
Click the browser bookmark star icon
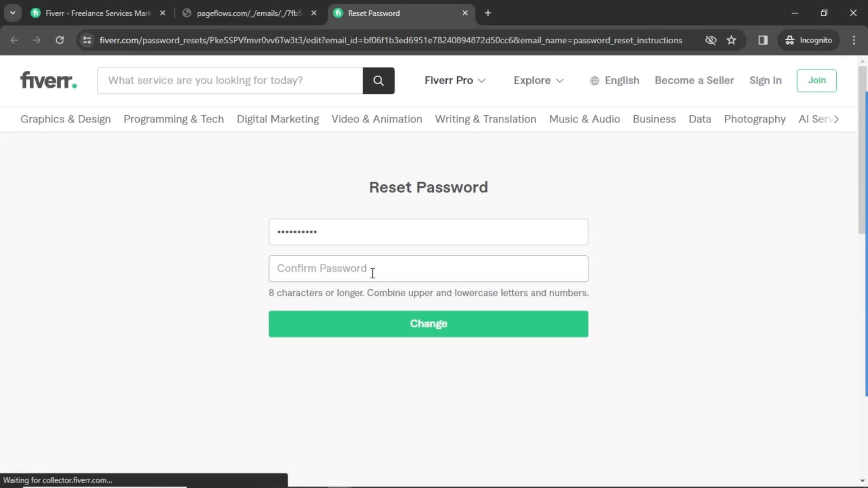point(731,40)
